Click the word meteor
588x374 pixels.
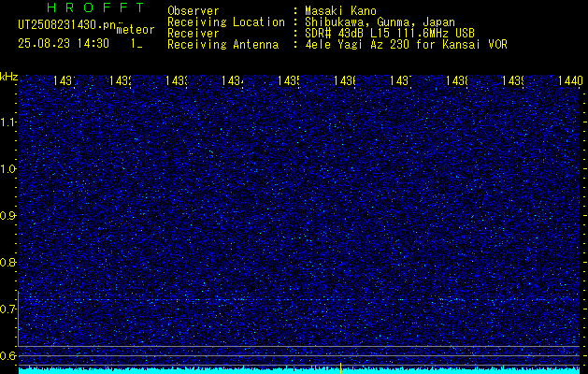[136, 29]
